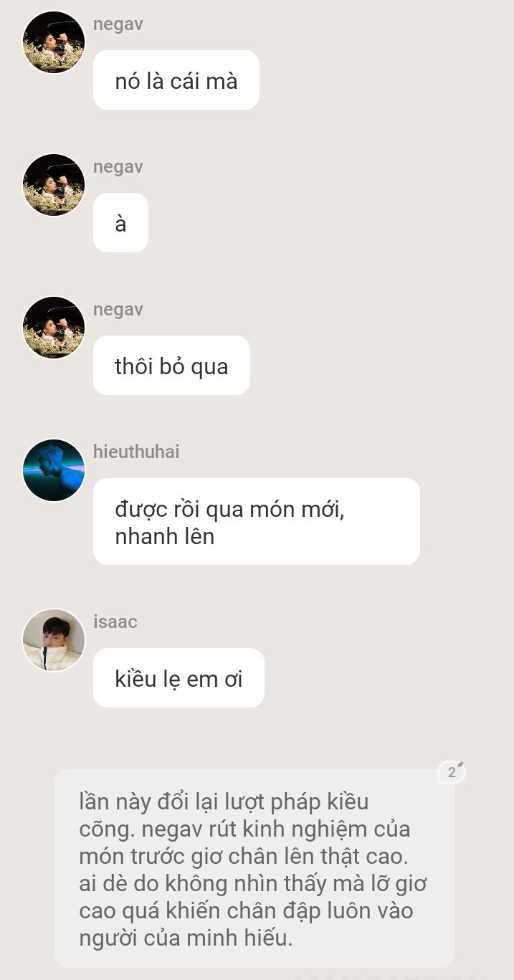The image size is (514, 980).
Task: Open hieuthuhai's blue profile avatar
Action: click(54, 470)
